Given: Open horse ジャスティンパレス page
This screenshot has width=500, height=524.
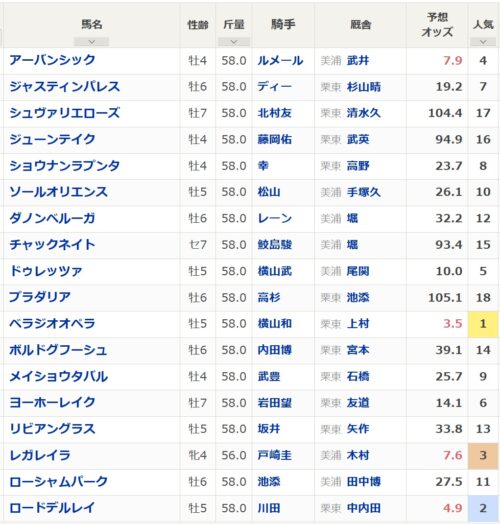Looking at the screenshot, I should coord(65,87).
